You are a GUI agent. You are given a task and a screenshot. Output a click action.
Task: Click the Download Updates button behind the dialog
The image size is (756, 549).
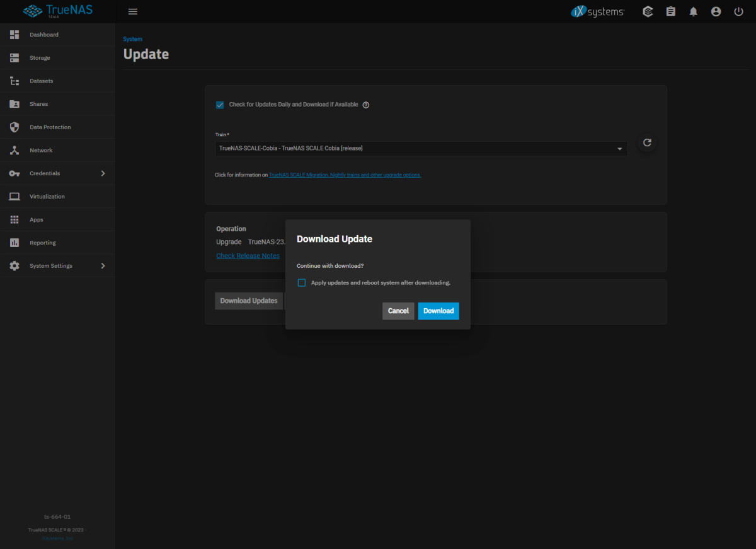pos(249,301)
